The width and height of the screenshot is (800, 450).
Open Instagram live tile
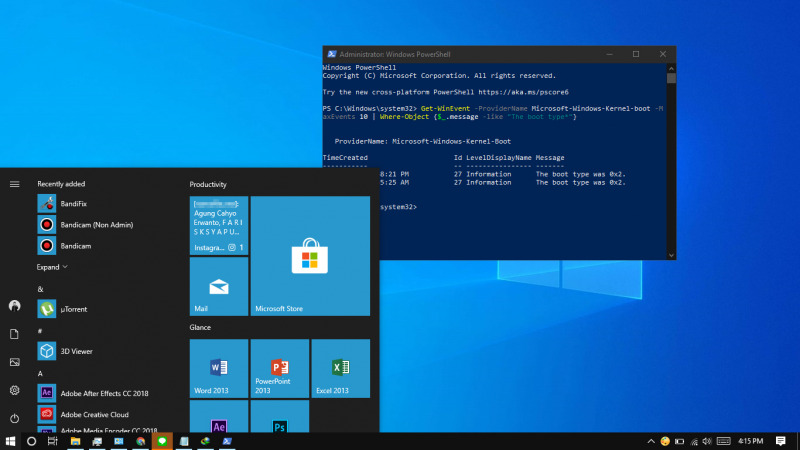219,225
